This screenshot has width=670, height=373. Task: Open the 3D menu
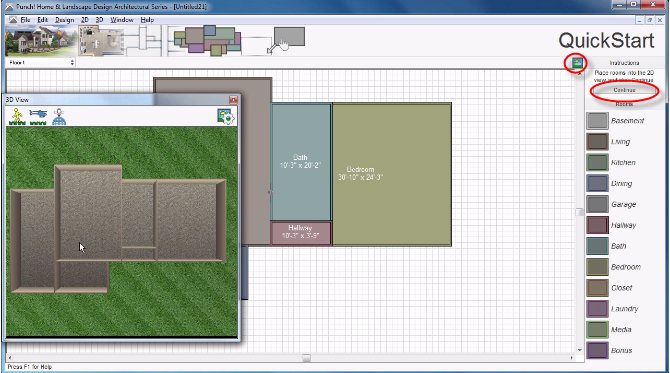pos(100,20)
